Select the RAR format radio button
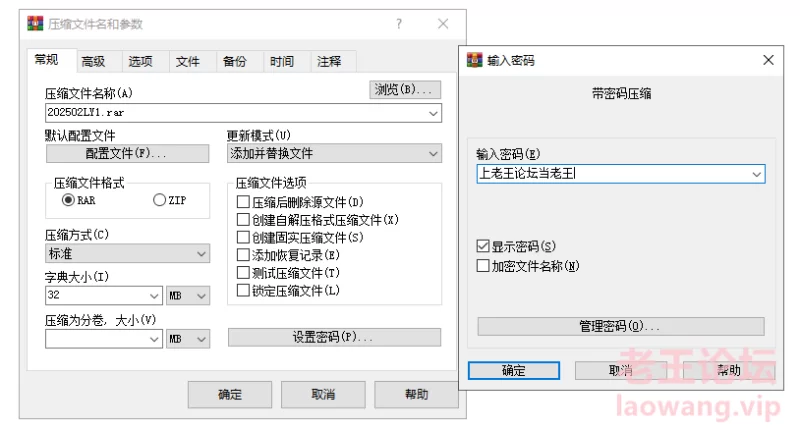 click(x=68, y=200)
